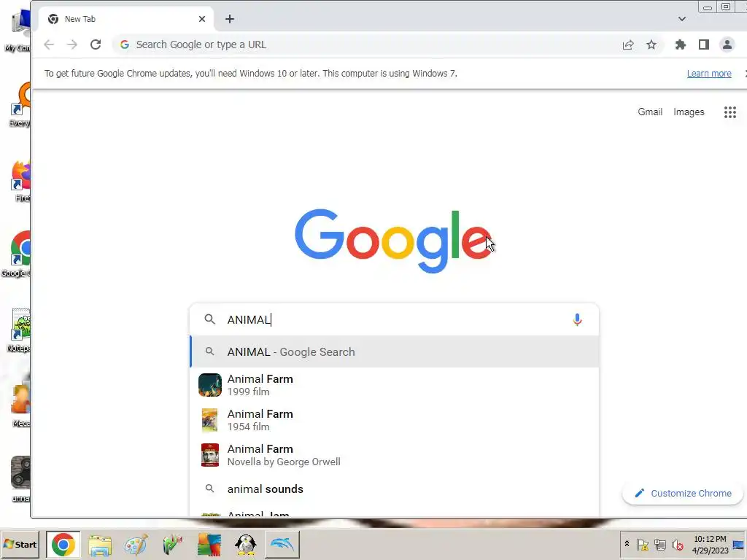Click the George Orwell novella cover thumbnail
This screenshot has height=560, width=747.
click(x=210, y=455)
